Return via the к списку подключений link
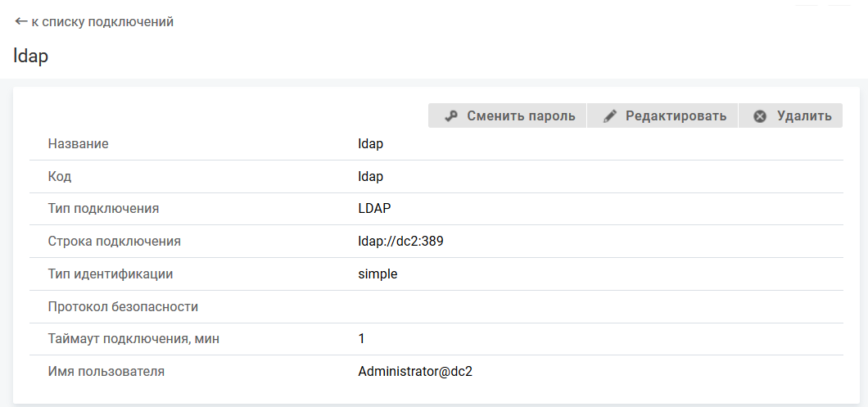This screenshot has width=868, height=407. 102,22
